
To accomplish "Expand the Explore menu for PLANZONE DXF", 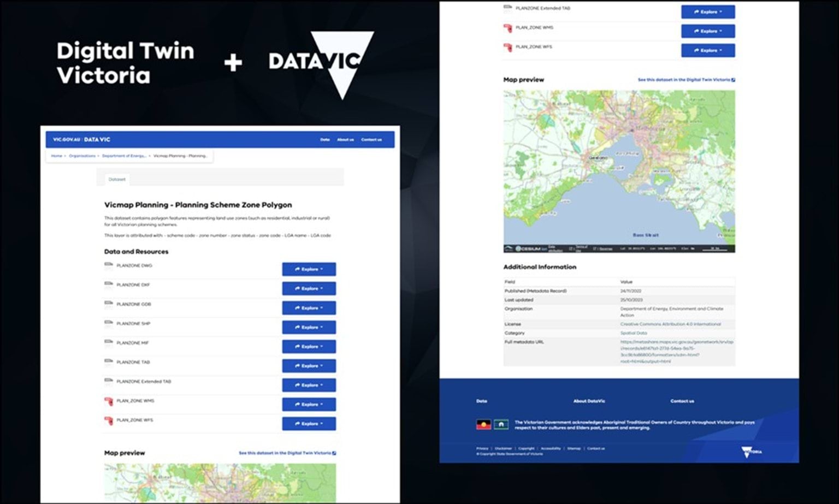I will (309, 288).
